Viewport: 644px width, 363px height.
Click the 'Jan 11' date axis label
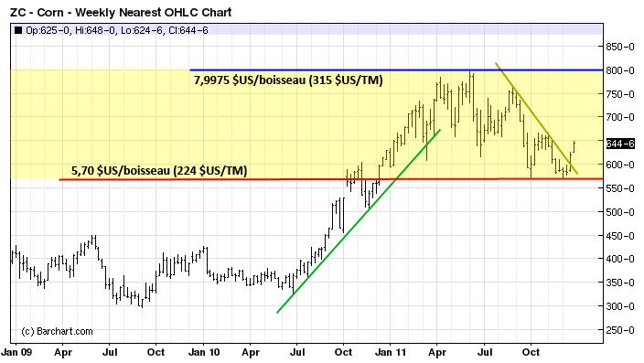(391, 352)
